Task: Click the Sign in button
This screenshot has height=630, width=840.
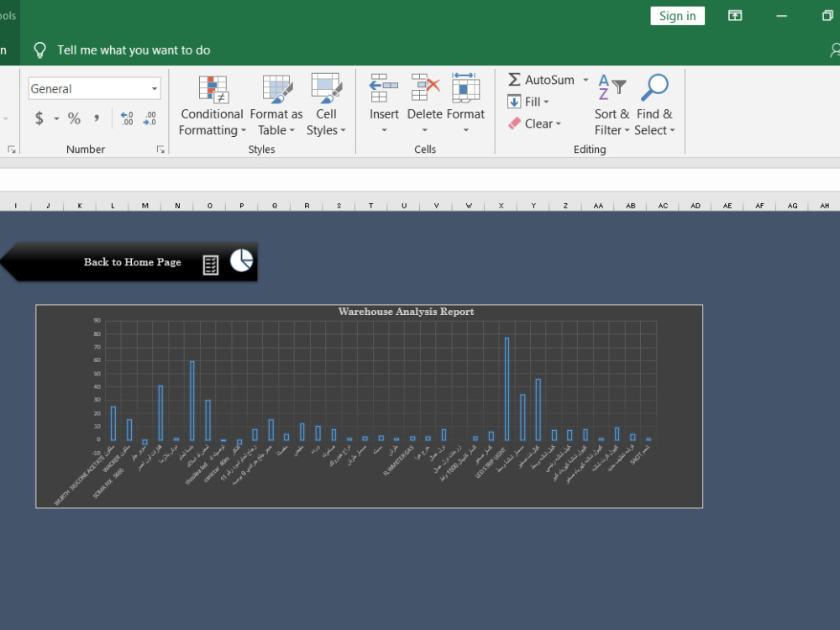Action: pyautogui.click(x=677, y=15)
